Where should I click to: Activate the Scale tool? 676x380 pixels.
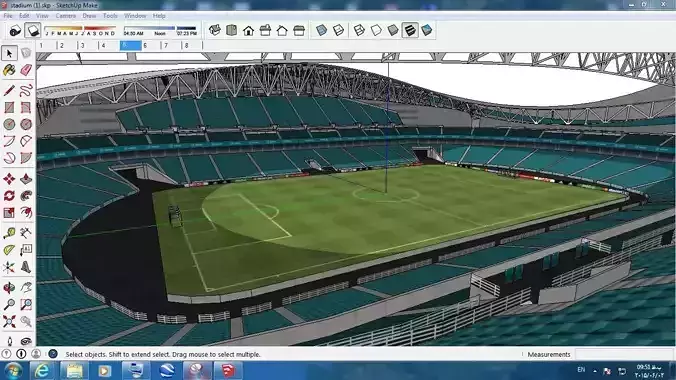click(x=9, y=212)
